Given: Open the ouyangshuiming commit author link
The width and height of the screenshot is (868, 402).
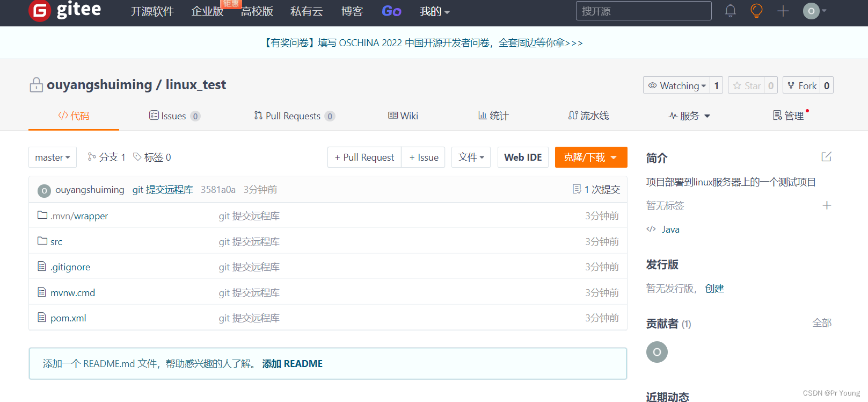Looking at the screenshot, I should pyautogui.click(x=90, y=190).
